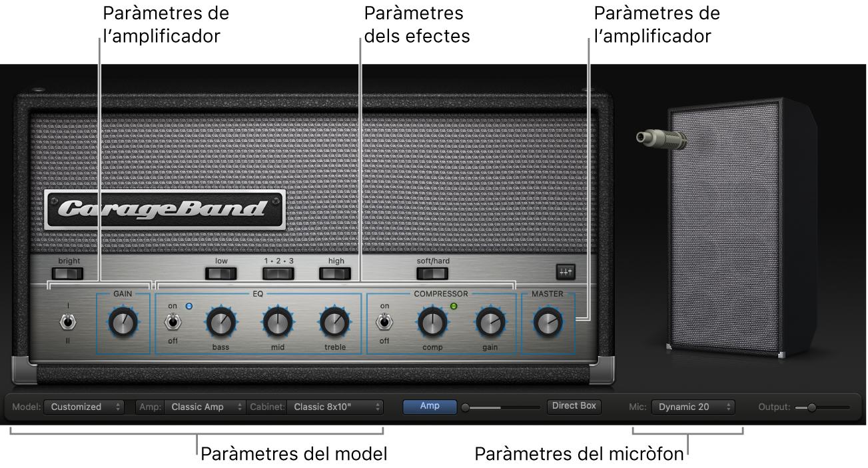Select the Amp button
The height and width of the screenshot is (468, 868).
(430, 406)
